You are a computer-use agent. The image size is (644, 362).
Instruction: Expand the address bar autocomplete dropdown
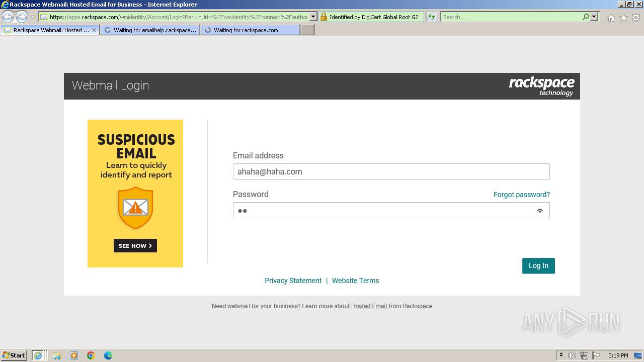313,17
